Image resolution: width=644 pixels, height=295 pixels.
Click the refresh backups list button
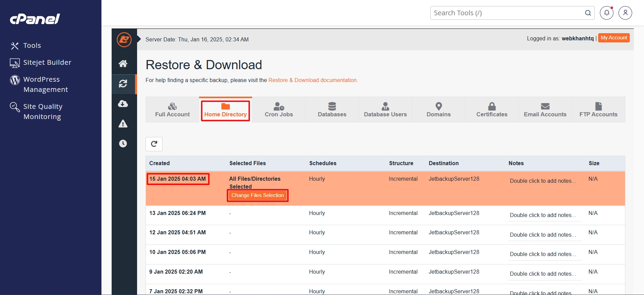click(x=154, y=144)
